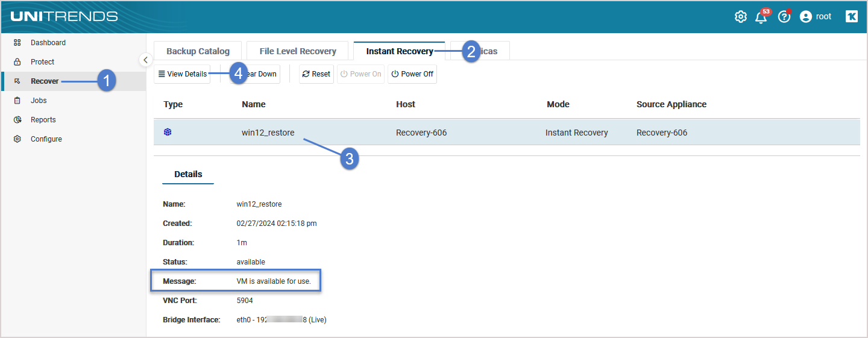Click the Configure gear icon in sidebar

pos(17,139)
